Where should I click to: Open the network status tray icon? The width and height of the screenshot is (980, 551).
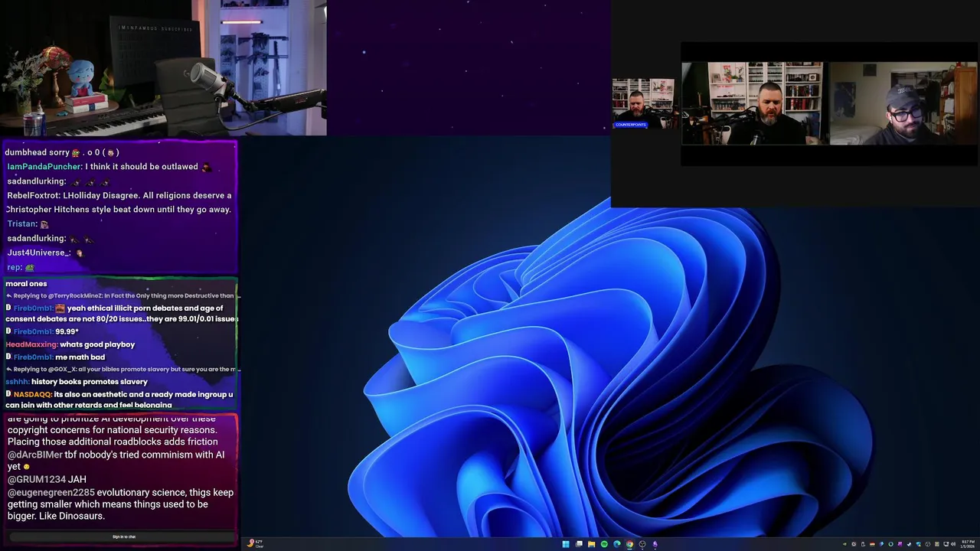(946, 544)
